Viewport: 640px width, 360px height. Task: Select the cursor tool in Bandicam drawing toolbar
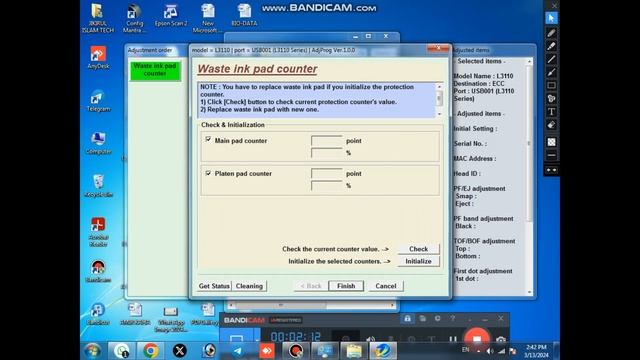(x=551, y=18)
